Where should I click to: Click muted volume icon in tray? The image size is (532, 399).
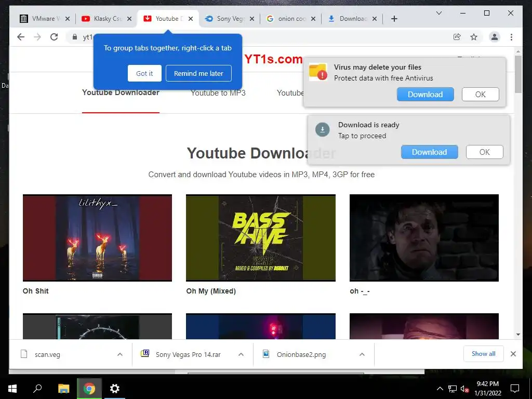pos(465,389)
